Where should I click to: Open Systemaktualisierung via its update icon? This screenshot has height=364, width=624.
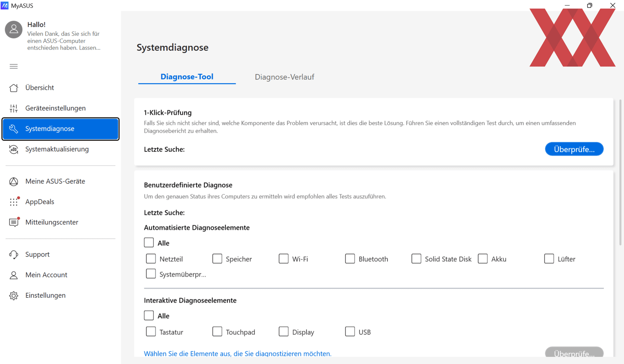coord(14,149)
